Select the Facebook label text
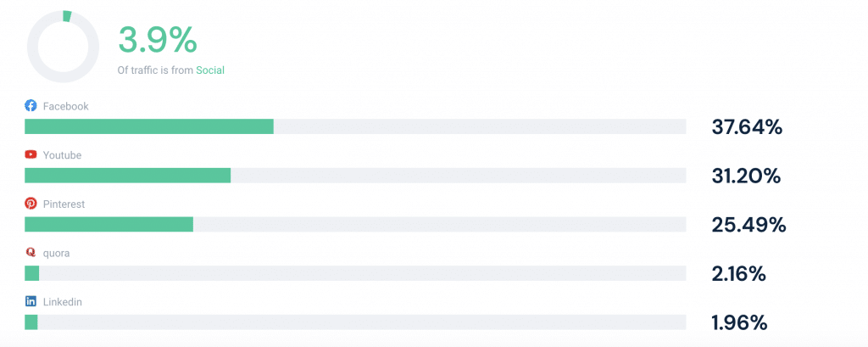 (x=65, y=106)
